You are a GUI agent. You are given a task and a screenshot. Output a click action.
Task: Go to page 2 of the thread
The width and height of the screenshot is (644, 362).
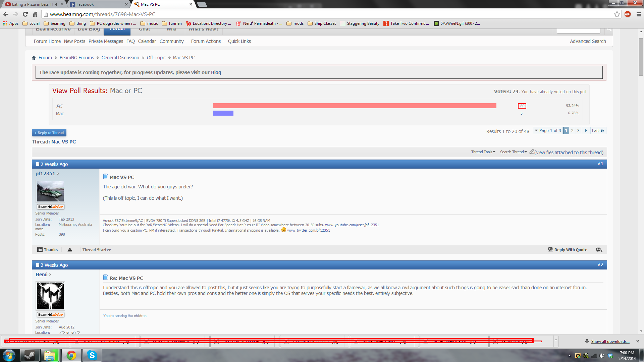click(x=572, y=131)
